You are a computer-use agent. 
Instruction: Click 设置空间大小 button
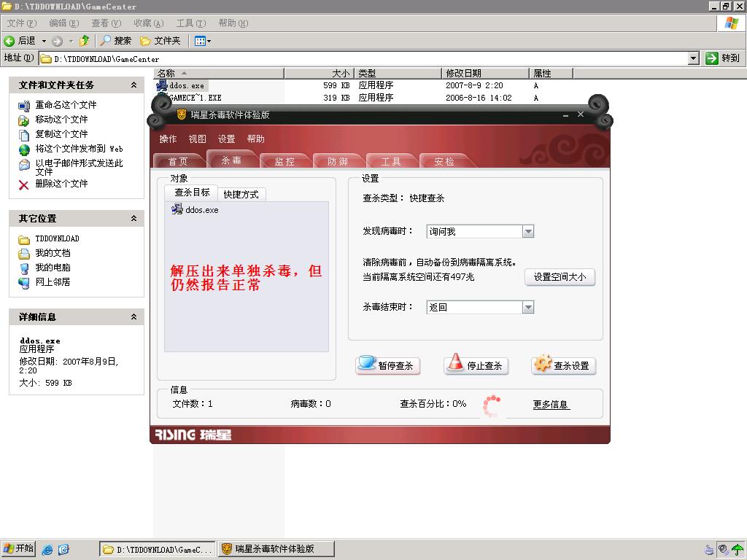[560, 276]
